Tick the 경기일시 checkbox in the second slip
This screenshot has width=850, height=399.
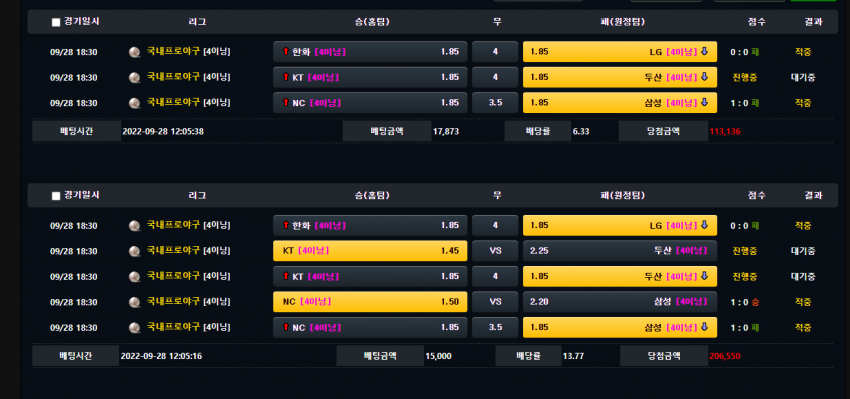click(x=56, y=196)
